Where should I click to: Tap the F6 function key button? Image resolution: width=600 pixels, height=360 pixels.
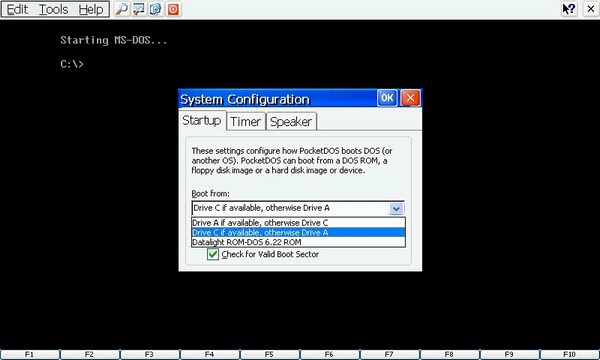point(329,354)
